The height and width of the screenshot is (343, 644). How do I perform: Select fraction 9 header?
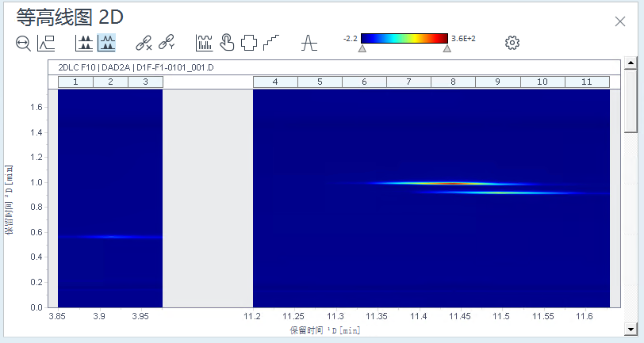pyautogui.click(x=498, y=82)
